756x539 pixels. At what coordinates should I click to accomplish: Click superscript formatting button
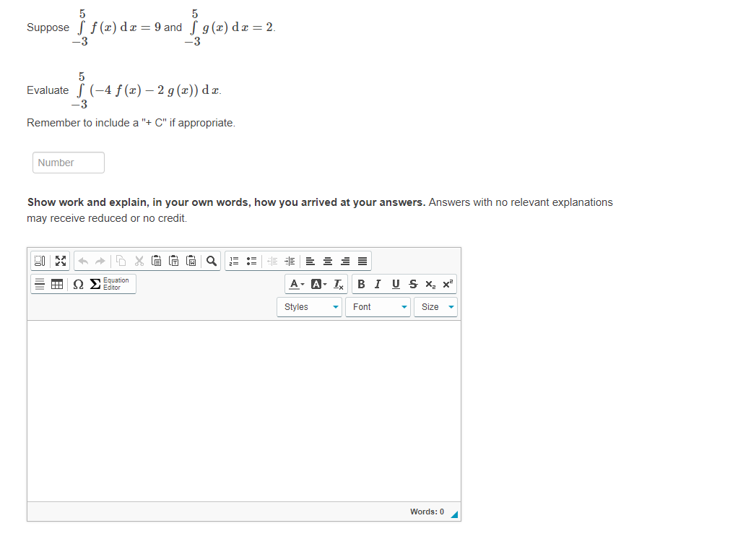click(447, 284)
